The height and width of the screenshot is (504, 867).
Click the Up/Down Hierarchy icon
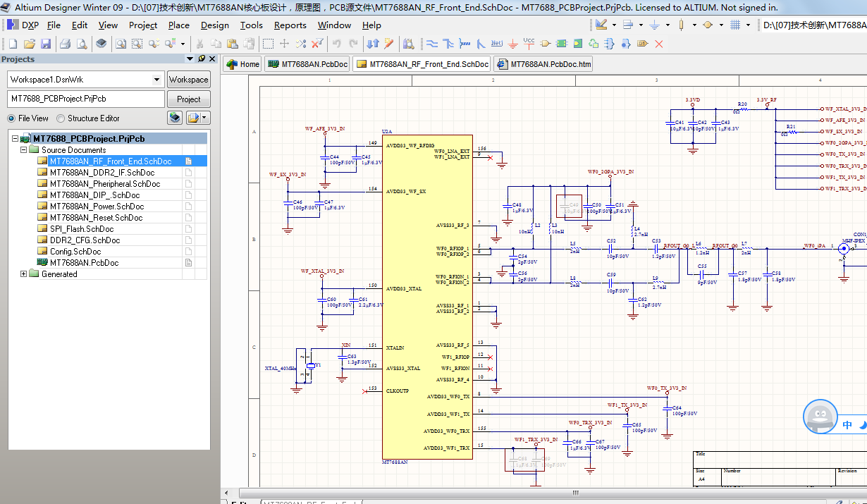(373, 44)
